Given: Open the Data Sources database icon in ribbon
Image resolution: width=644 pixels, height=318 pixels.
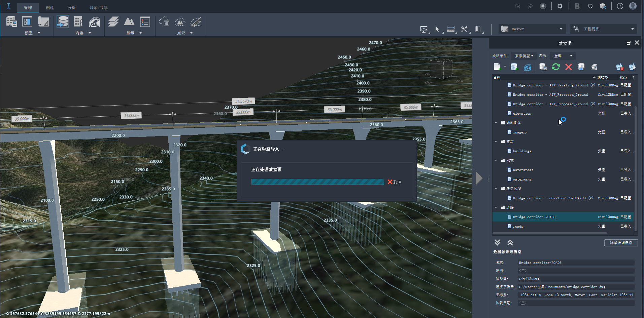Looking at the screenshot, I should coord(63,22).
